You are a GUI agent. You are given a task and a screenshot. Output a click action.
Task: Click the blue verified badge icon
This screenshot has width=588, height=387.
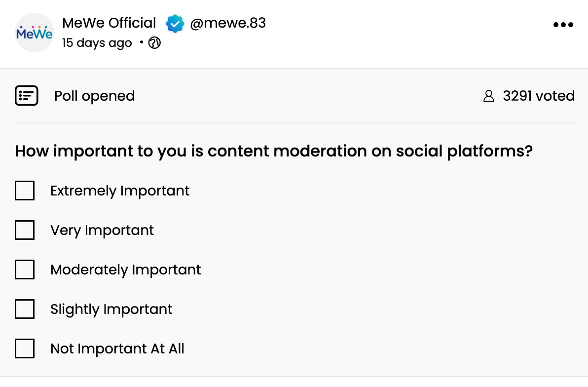tap(175, 24)
